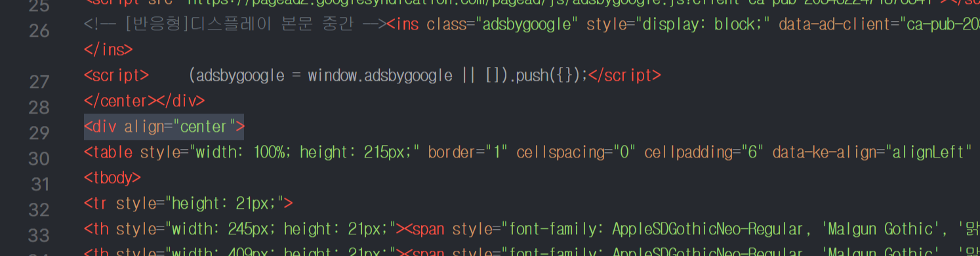The image size is (980, 256).
Task: Click the highlighted div align="center" tag
Action: [164, 126]
